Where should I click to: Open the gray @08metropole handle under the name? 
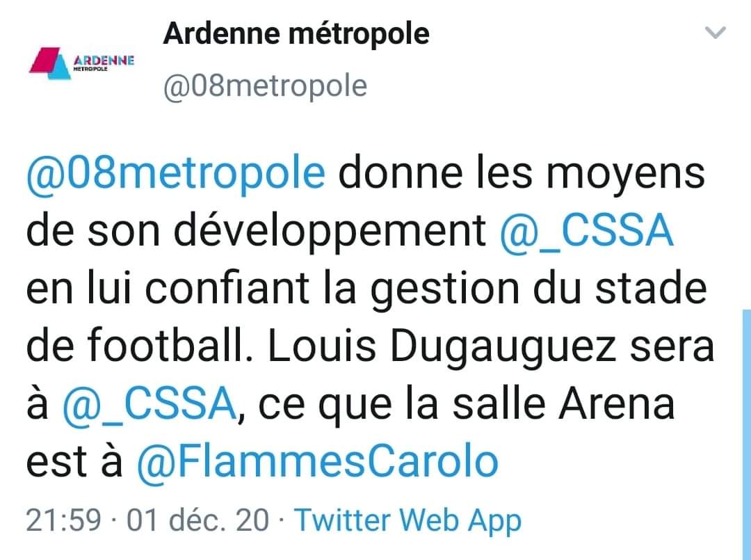[x=266, y=86]
